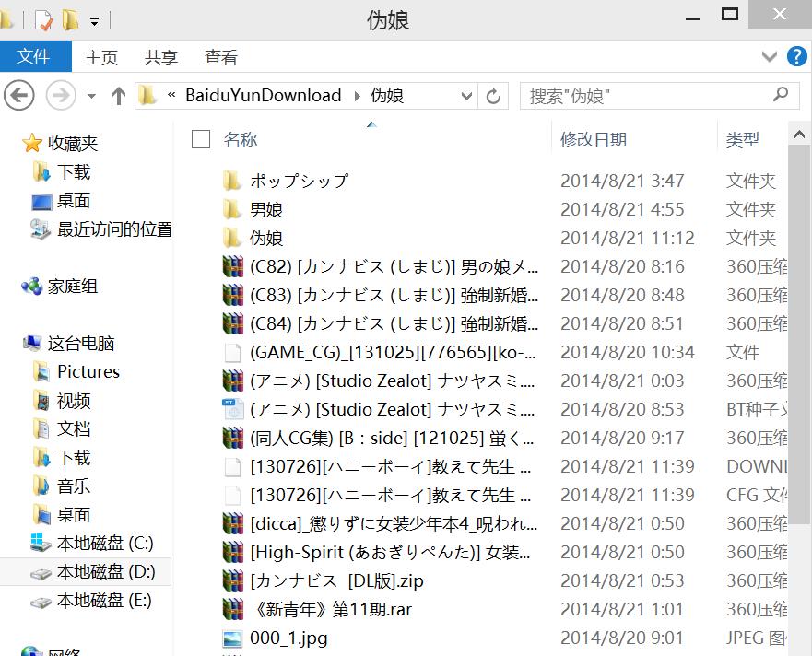
Task: Click the date 2014/8/21 3:47
Action: tap(622, 181)
